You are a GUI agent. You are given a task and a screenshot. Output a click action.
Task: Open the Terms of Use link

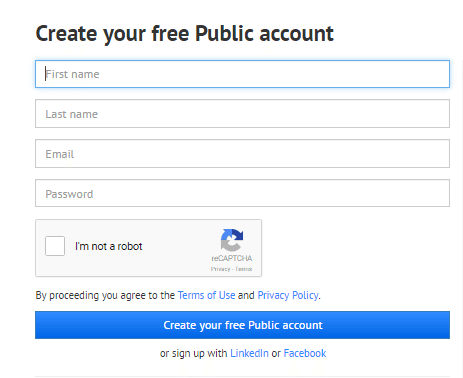206,295
